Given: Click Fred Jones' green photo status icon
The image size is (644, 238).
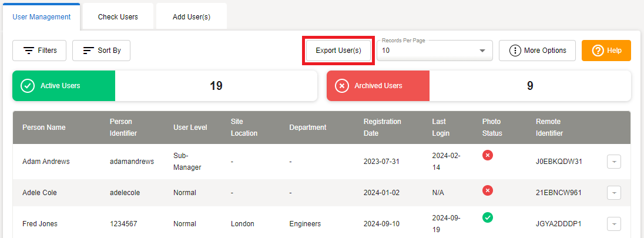Looking at the screenshot, I should pos(488,217).
